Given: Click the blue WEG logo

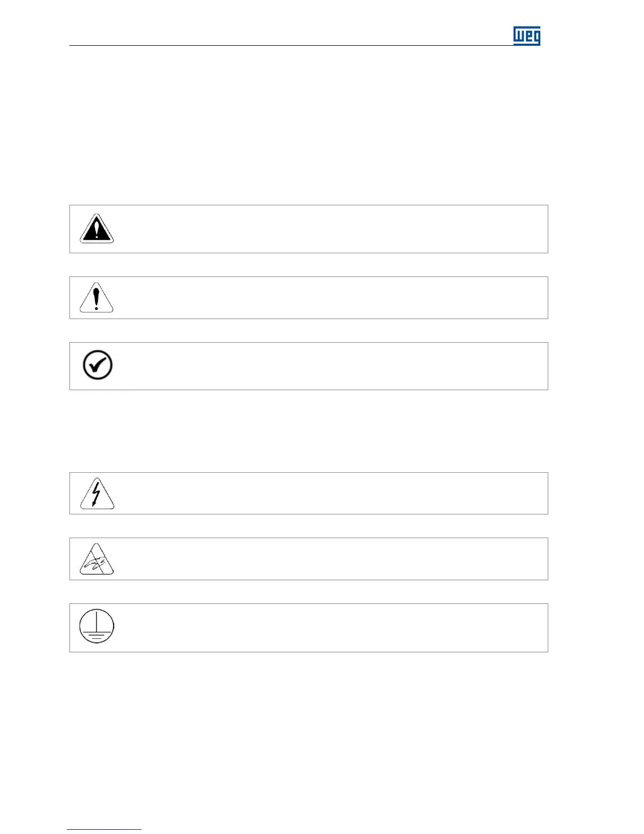Looking at the screenshot, I should (527, 36).
